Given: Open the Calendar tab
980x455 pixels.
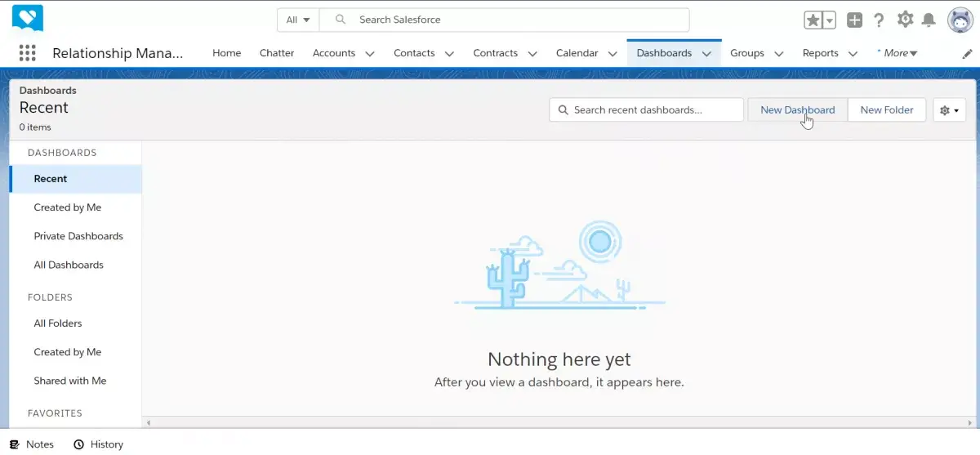Looking at the screenshot, I should click(577, 53).
